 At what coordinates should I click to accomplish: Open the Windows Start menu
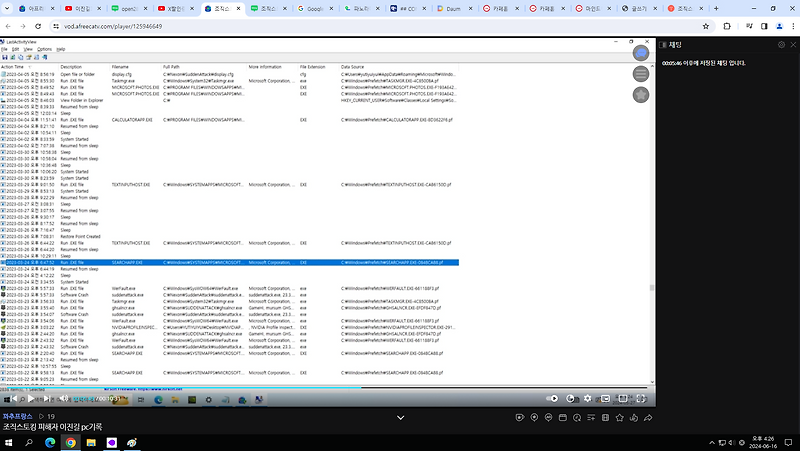(8, 442)
